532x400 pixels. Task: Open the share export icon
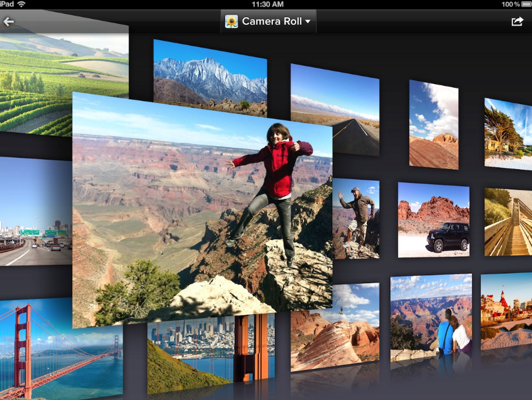click(x=517, y=22)
